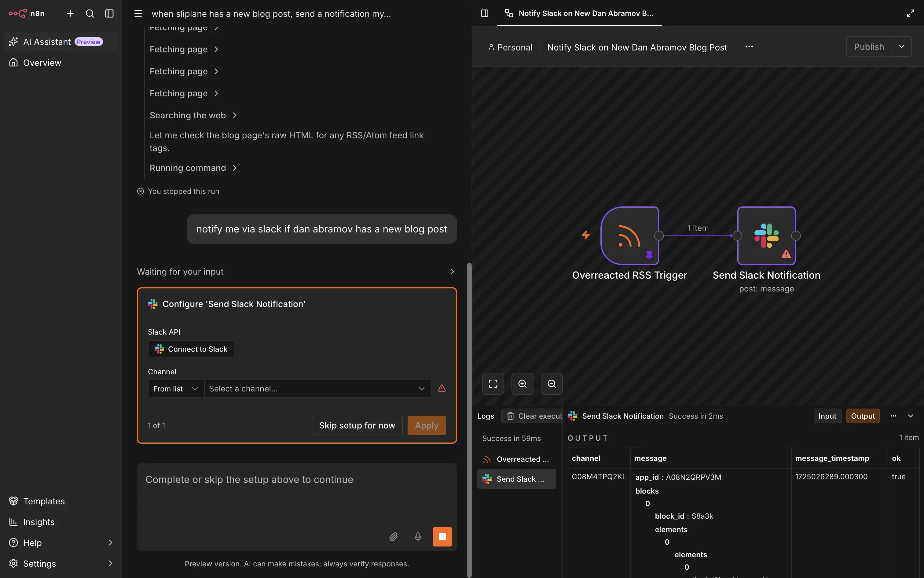Click lightning trigger icon beside RSS node

pos(586,235)
